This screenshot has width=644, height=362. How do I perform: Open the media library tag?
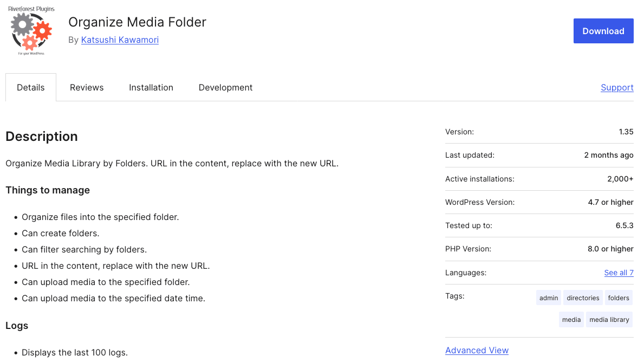(x=609, y=320)
